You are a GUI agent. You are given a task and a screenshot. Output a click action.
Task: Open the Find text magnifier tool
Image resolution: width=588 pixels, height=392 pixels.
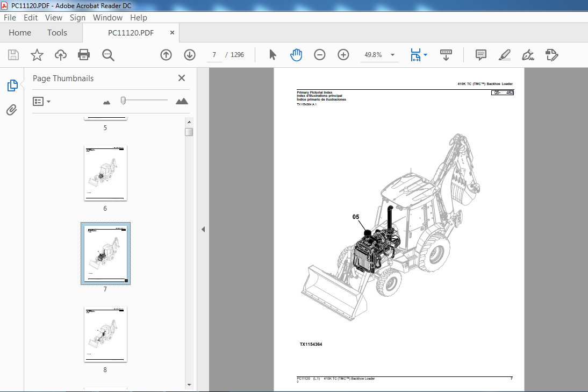pos(108,55)
